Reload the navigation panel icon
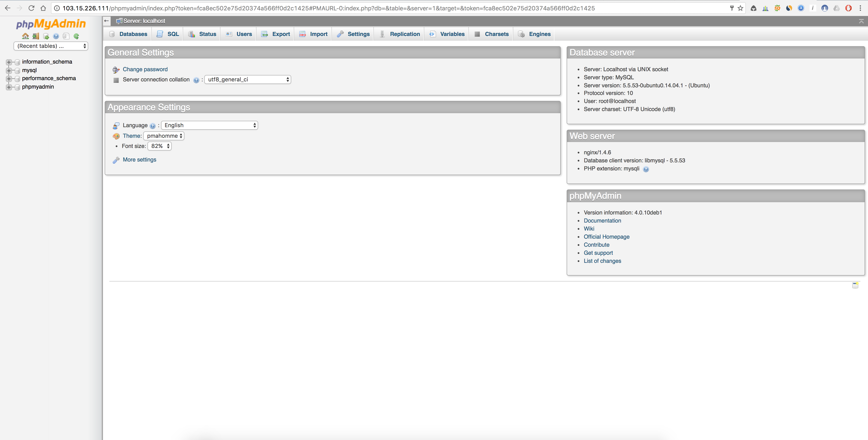 point(77,36)
